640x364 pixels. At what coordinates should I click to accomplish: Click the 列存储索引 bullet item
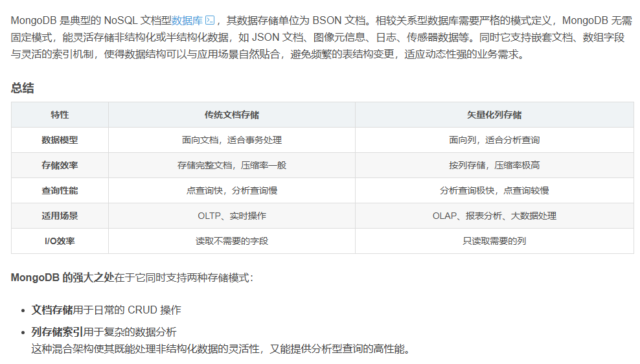[104, 332]
